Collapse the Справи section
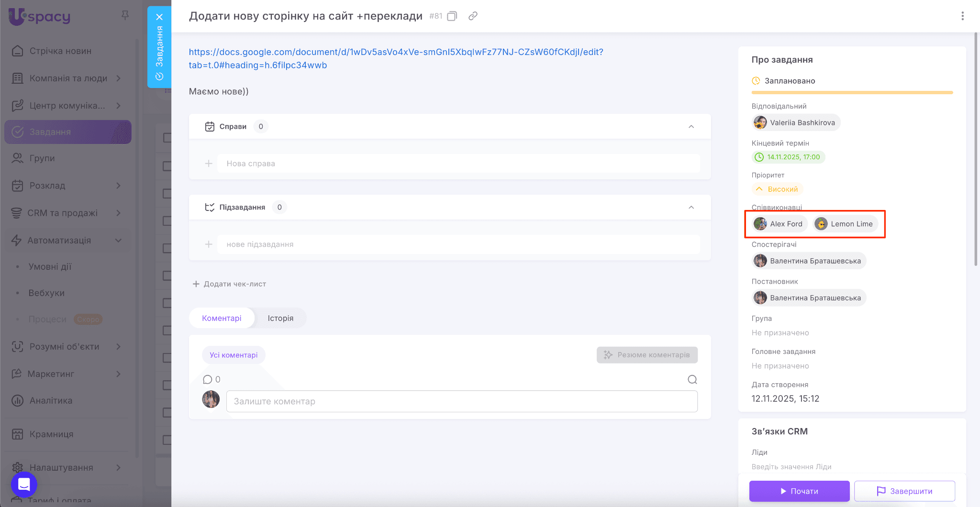The height and width of the screenshot is (507, 980). tap(691, 127)
